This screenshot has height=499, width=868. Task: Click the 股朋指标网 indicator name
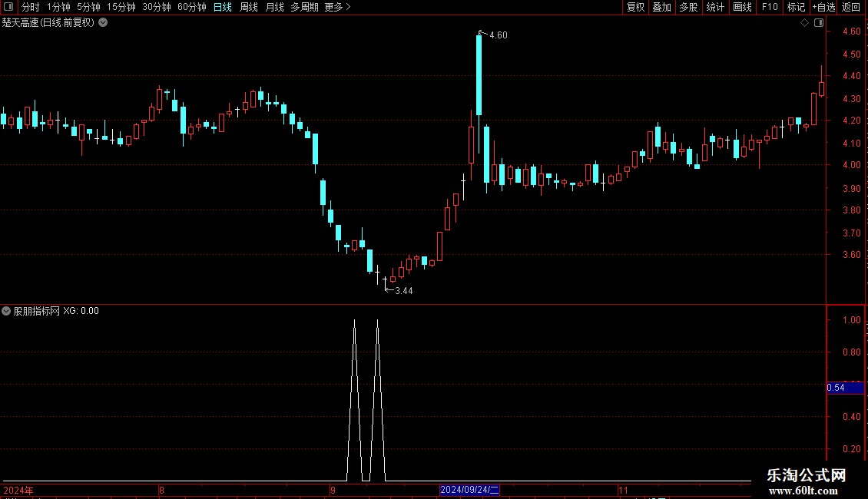click(x=37, y=311)
